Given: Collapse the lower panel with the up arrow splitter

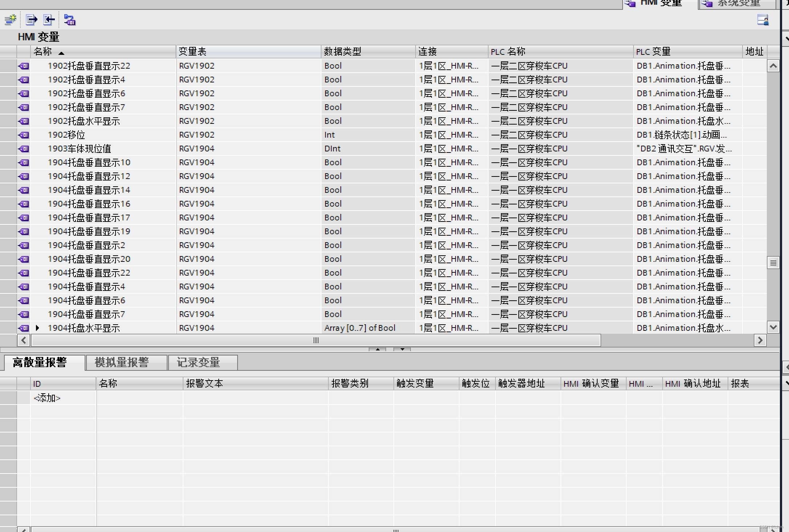Looking at the screenshot, I should pos(378,349).
